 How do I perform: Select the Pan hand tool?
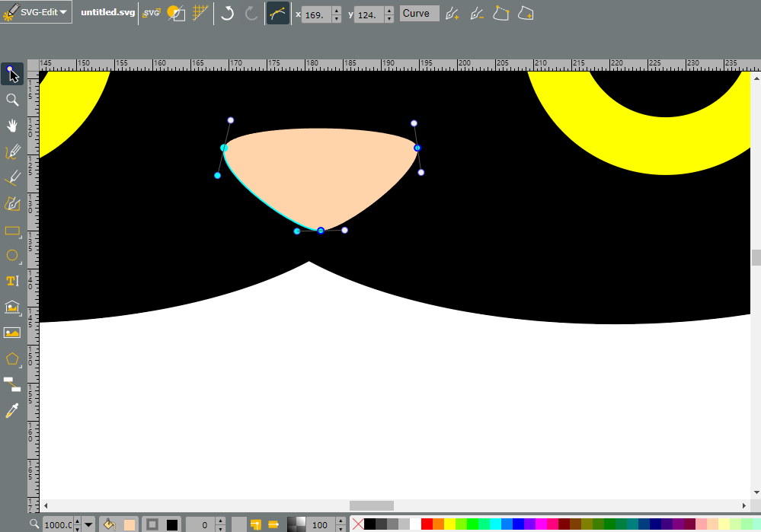12,126
